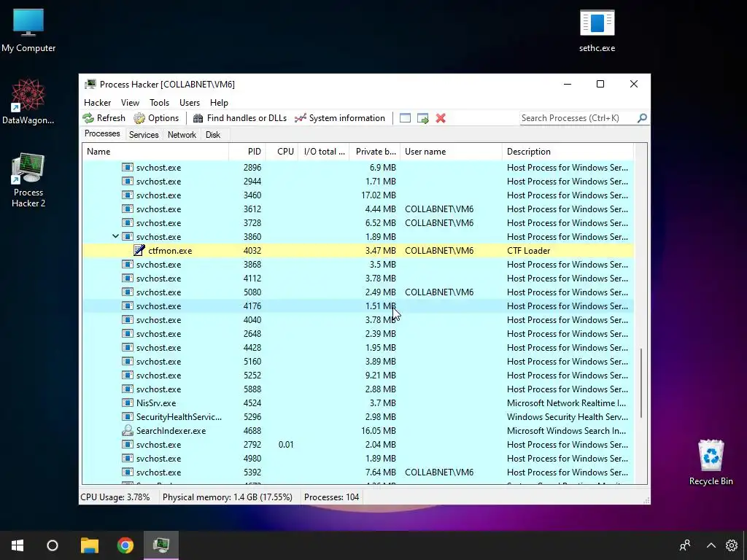The width and height of the screenshot is (747, 560).
Task: Sort by I/O total column header
Action: 324,152
